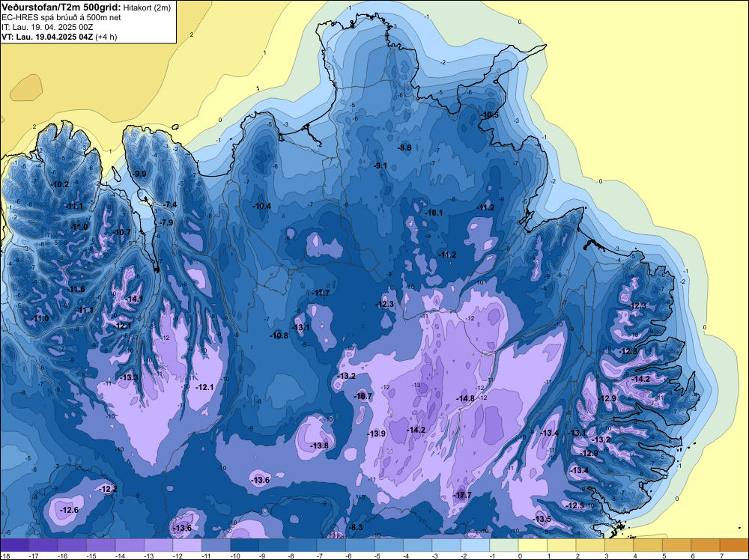Click the dark blue legend swatch labeled -10
Image resolution: width=749 pixels, height=560 pixels.
245,545
